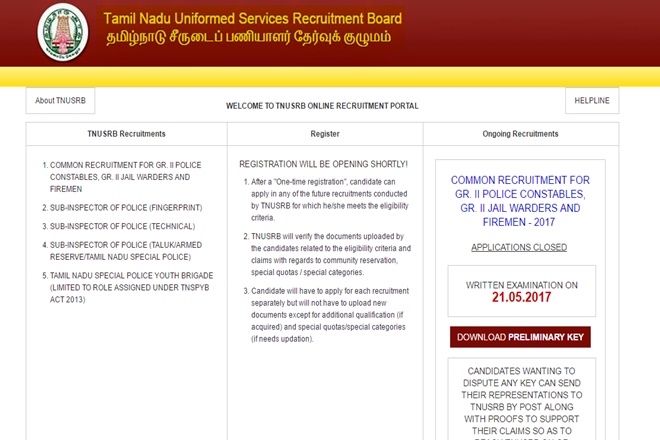Click the TNUSRB will verify documents paragraph

(331, 254)
